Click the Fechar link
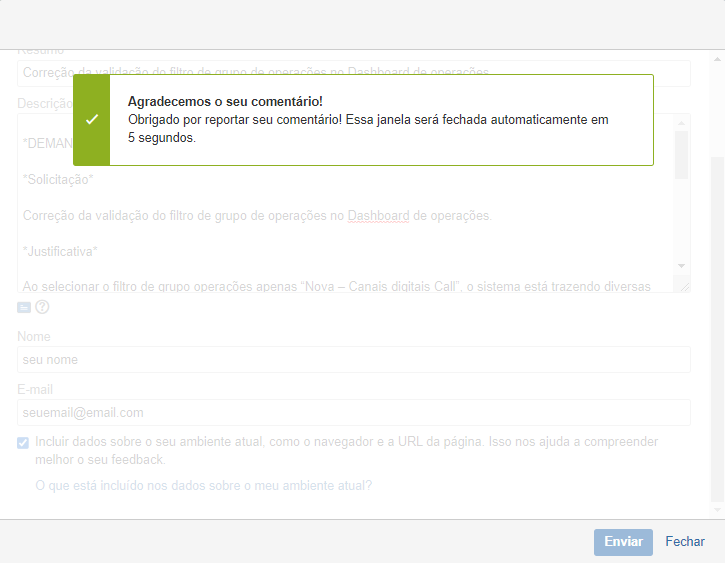 point(685,541)
